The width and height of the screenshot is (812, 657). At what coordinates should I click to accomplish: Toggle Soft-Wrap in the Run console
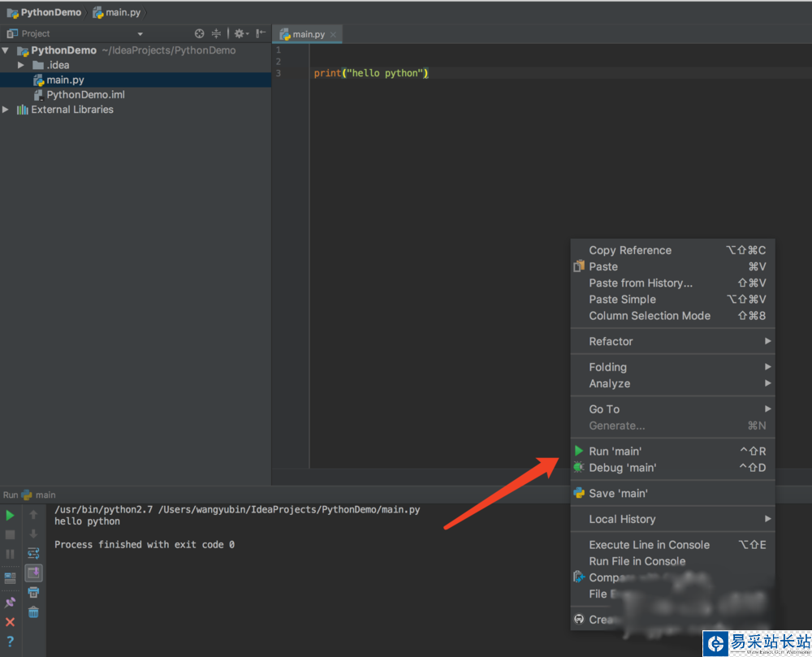33,553
